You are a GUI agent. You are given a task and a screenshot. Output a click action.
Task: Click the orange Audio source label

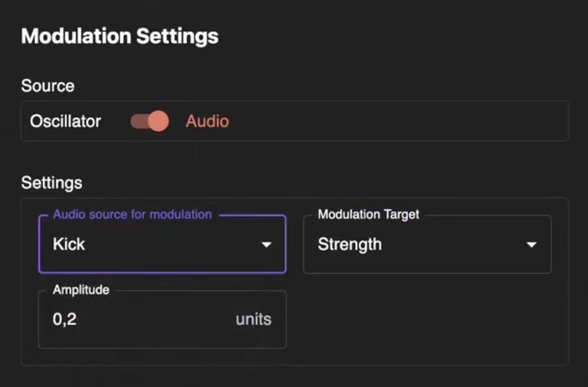coord(207,121)
